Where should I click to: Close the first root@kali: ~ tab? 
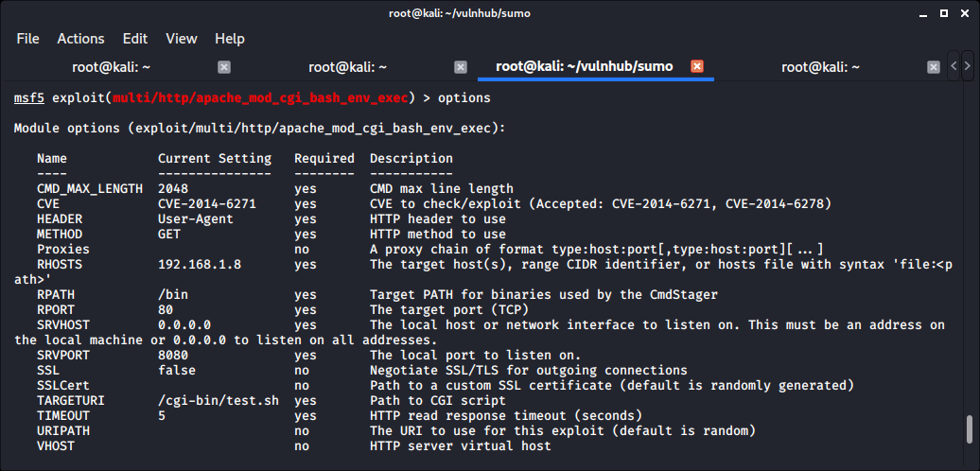click(224, 67)
